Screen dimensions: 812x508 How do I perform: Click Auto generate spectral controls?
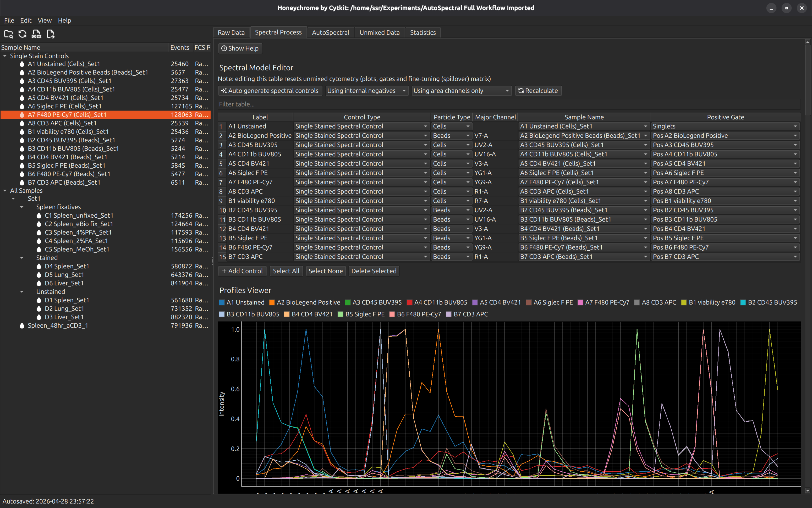pos(270,91)
